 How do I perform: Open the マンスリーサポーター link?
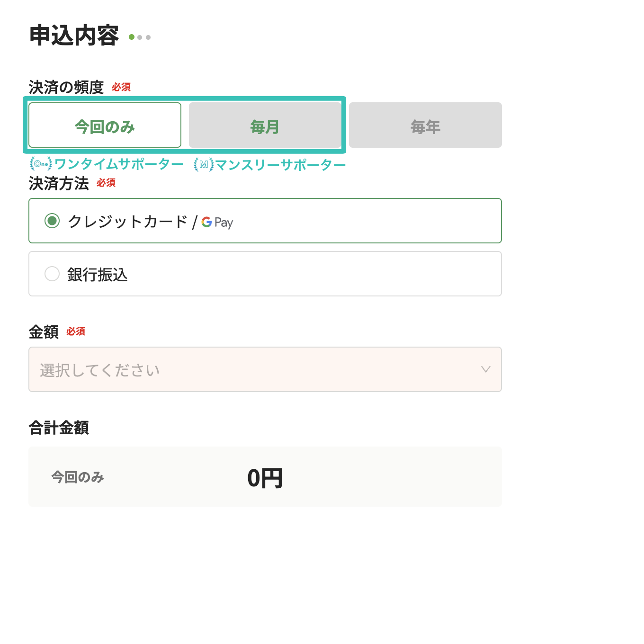tap(280, 165)
